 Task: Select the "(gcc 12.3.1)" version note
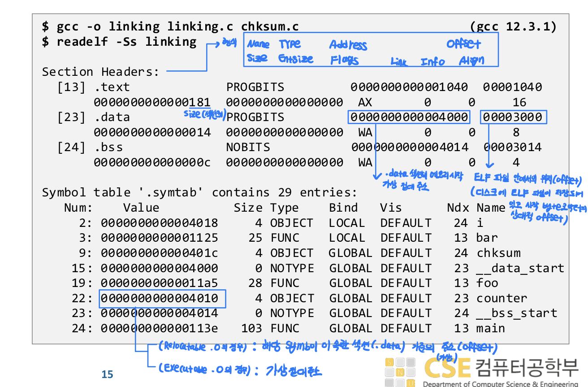514,26
